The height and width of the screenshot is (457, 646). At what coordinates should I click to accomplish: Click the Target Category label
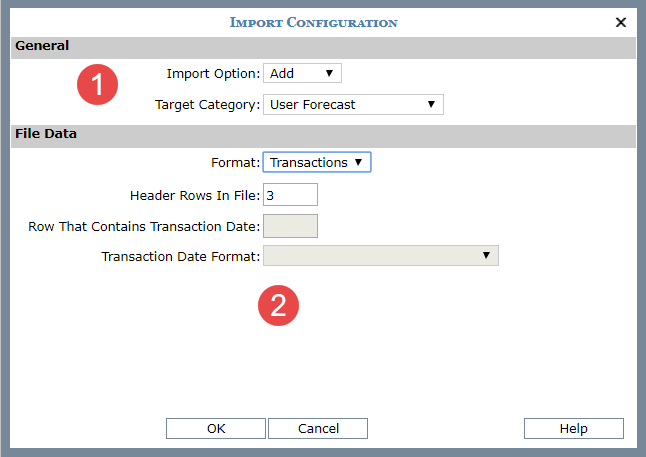point(207,105)
